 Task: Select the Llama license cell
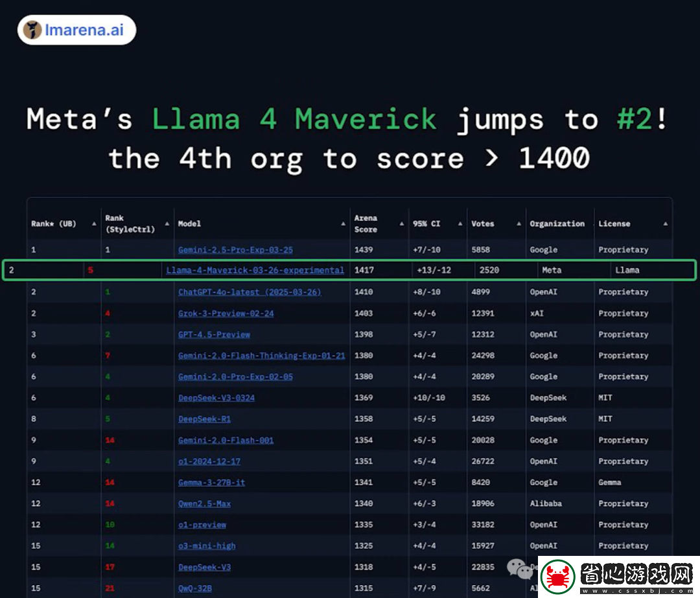627,270
